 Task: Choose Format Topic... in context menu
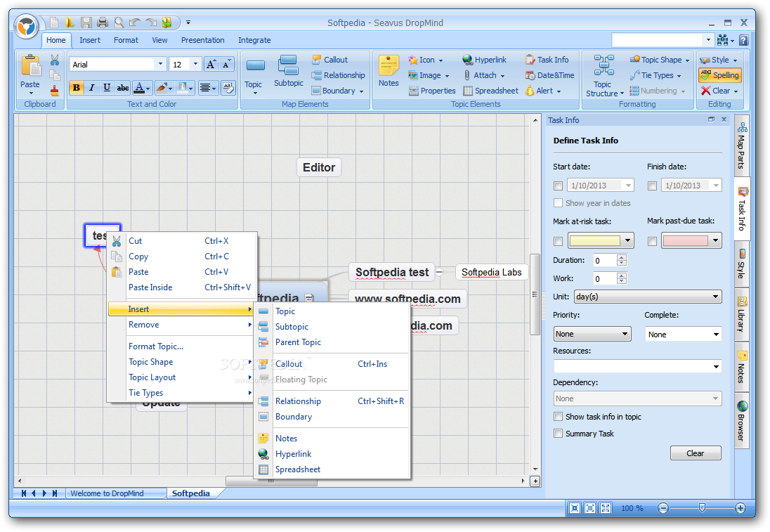(x=182, y=346)
